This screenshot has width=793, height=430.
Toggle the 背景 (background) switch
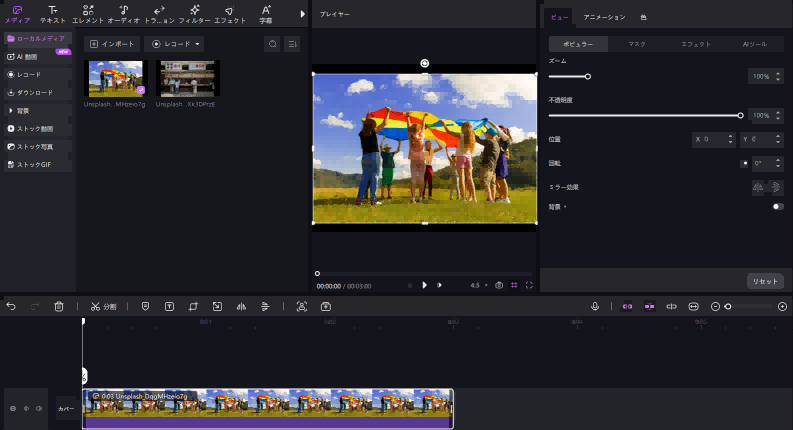(777, 207)
